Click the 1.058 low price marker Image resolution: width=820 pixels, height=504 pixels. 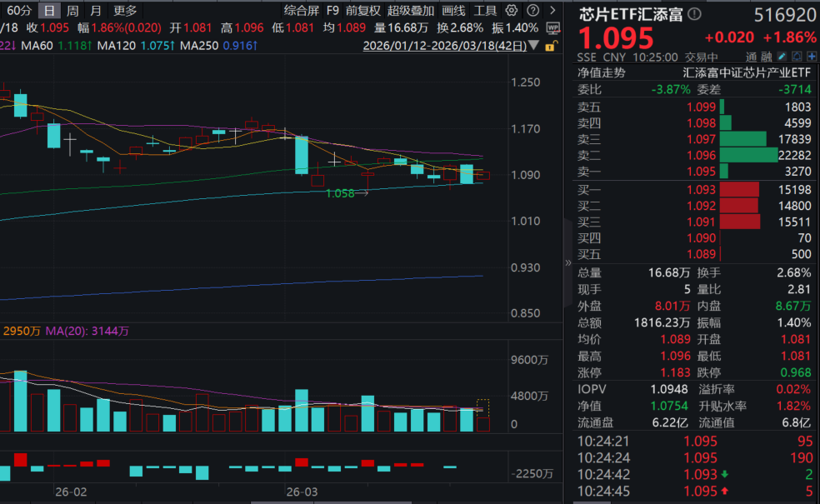341,193
